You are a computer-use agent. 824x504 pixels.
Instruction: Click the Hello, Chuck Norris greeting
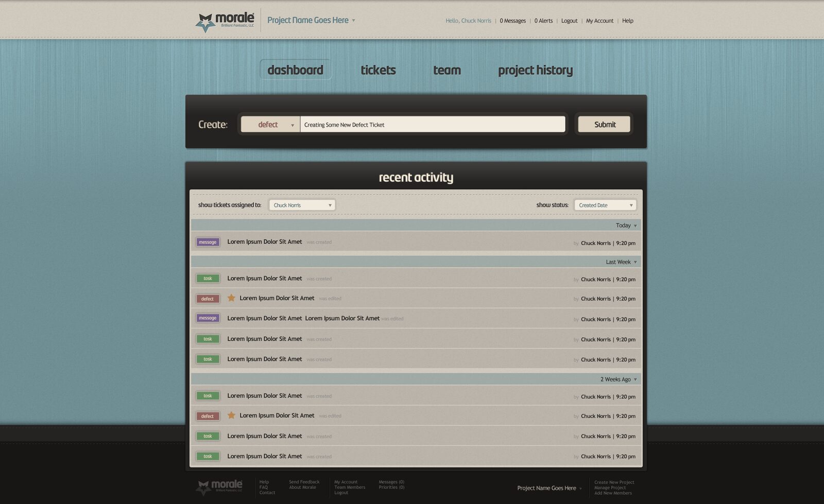click(468, 21)
